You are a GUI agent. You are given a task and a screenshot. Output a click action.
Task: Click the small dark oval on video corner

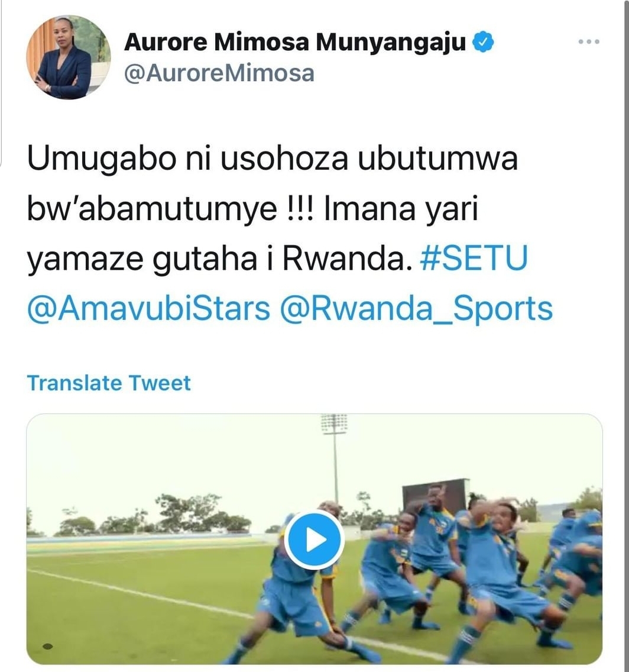[48, 647]
